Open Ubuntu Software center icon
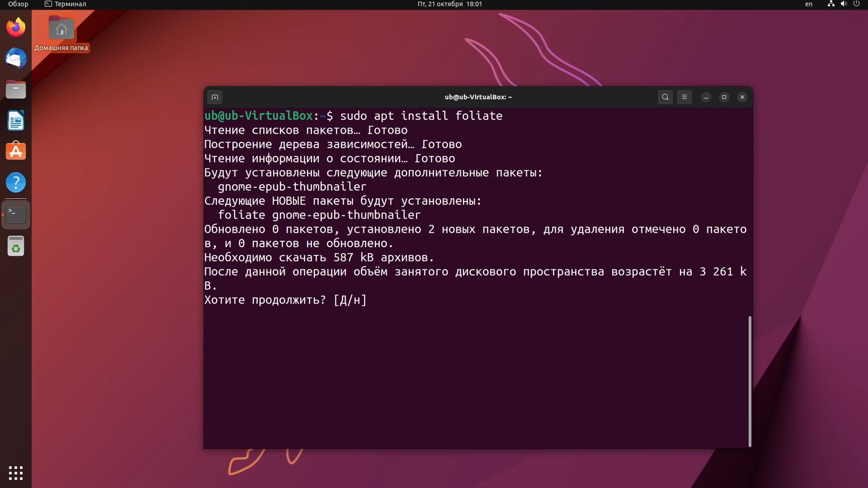The height and width of the screenshot is (488, 868). click(16, 151)
